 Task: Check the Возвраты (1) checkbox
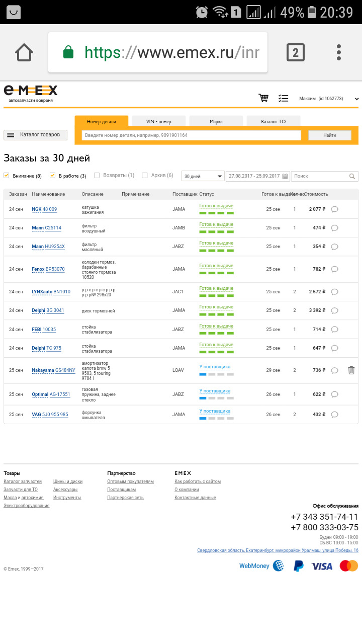click(97, 175)
